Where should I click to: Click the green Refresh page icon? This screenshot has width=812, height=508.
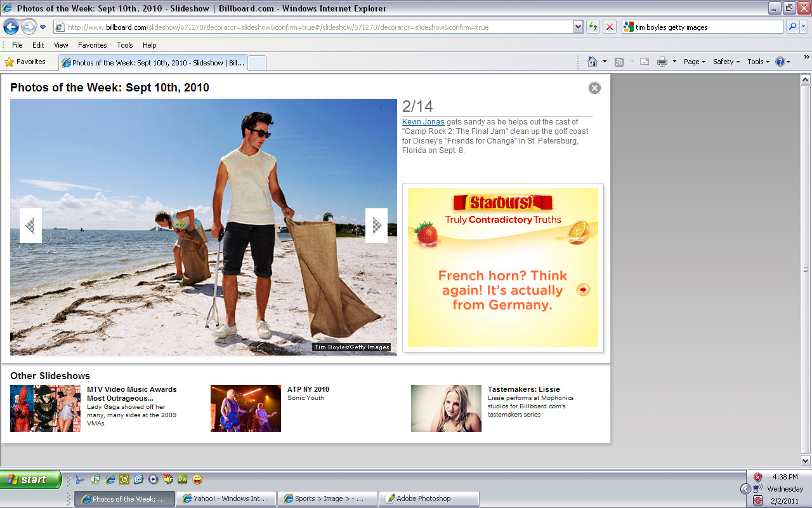click(x=593, y=27)
